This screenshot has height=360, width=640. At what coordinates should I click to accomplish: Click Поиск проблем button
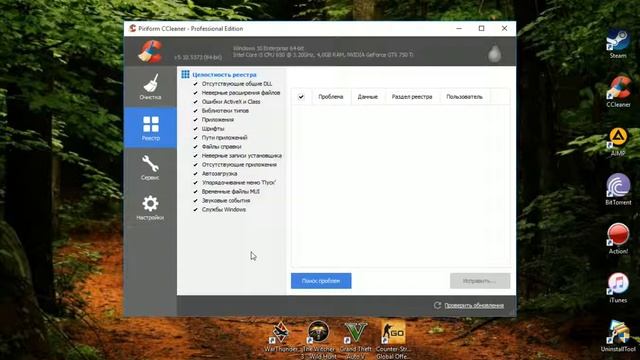(321, 281)
